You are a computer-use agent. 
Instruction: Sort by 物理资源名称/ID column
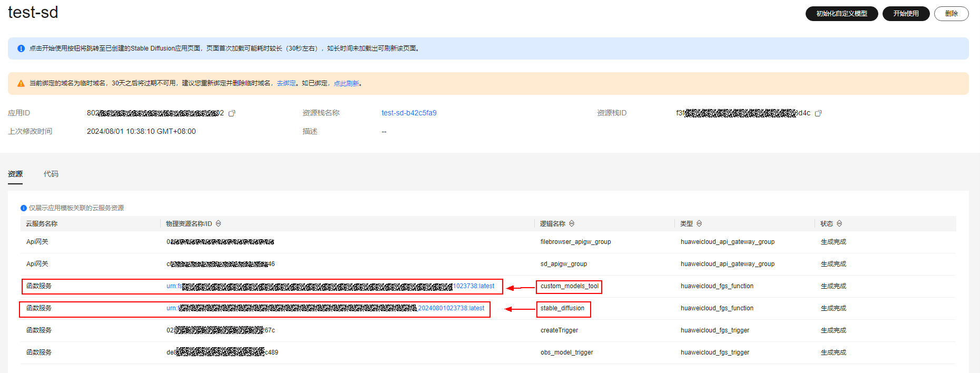coord(219,224)
